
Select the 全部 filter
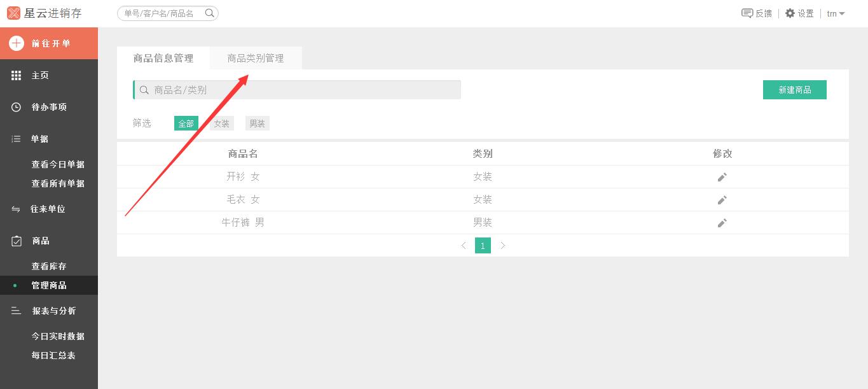tap(186, 123)
